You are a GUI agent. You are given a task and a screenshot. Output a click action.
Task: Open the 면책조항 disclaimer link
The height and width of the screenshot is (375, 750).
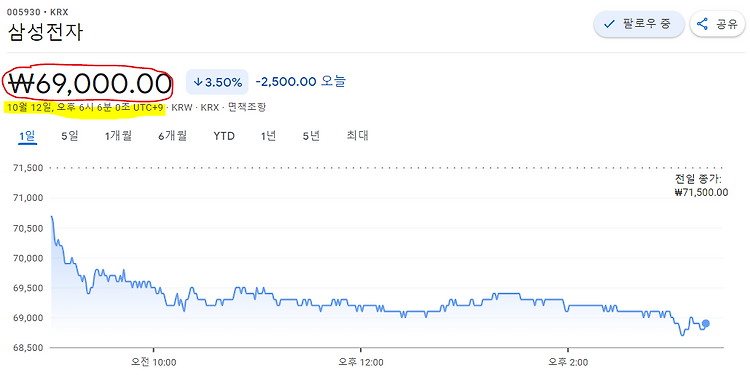pyautogui.click(x=247, y=108)
